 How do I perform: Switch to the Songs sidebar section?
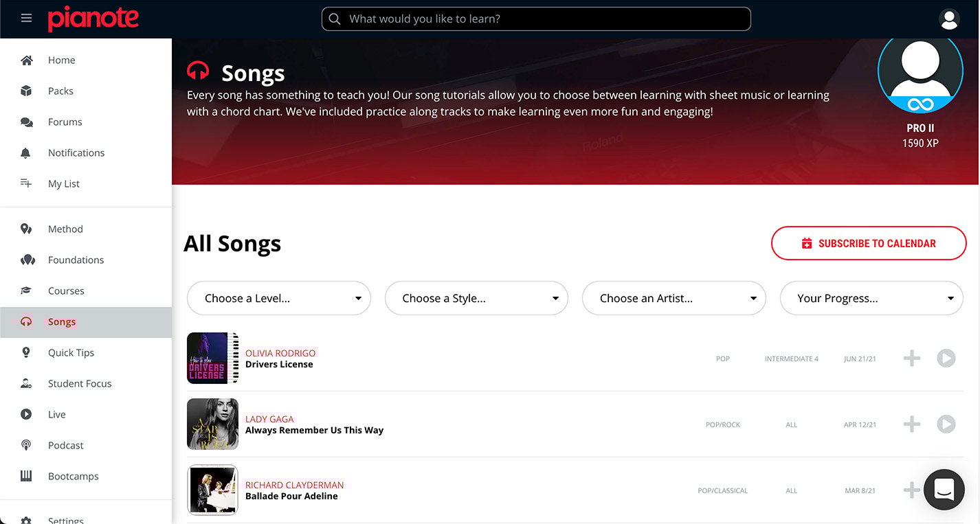(x=61, y=321)
